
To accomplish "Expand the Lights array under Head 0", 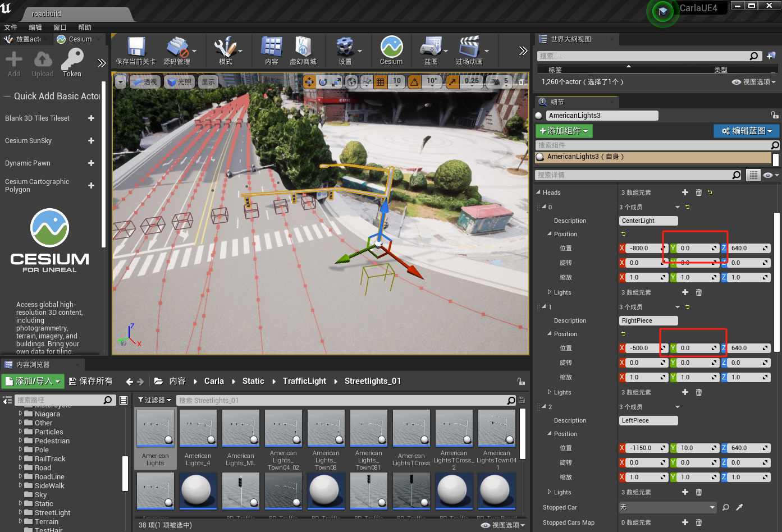I will point(550,292).
